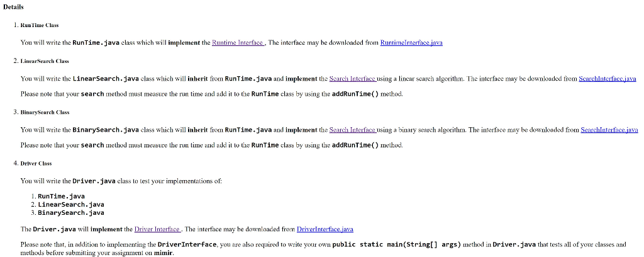Click the Details heading
This screenshot has height=257, width=644.
13,7
